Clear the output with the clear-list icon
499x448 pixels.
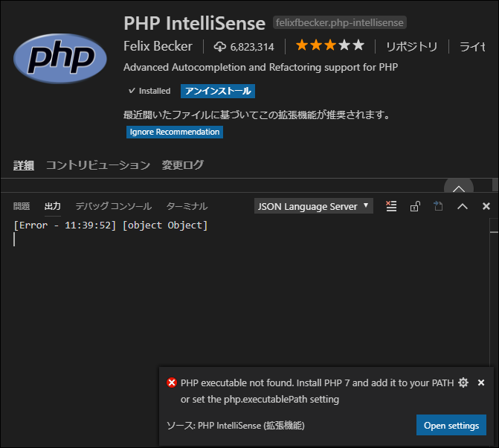coord(391,206)
